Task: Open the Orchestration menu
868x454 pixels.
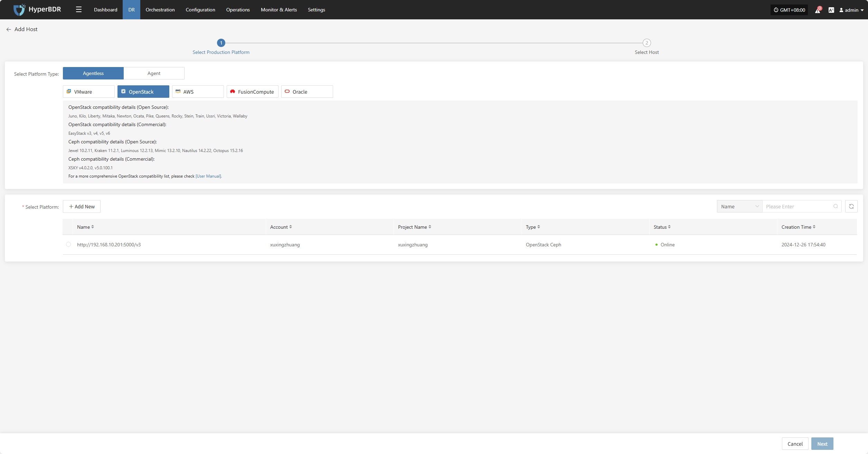Action: [x=160, y=10]
